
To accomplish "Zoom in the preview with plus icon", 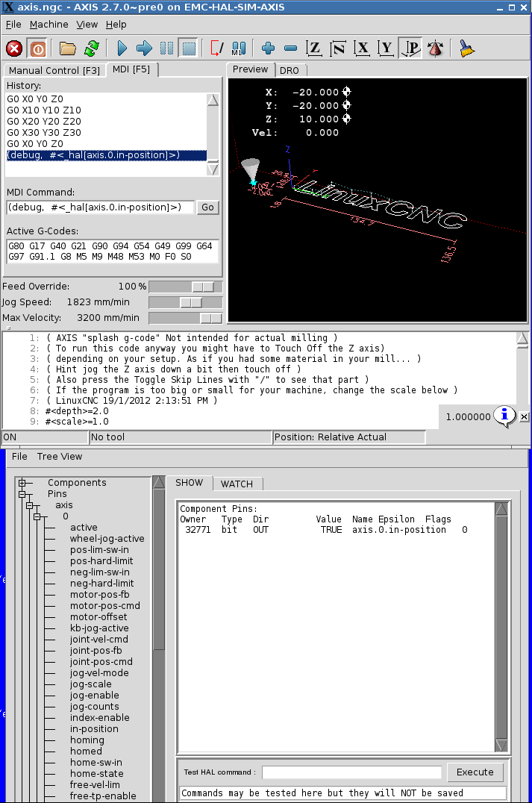I will coord(268,49).
